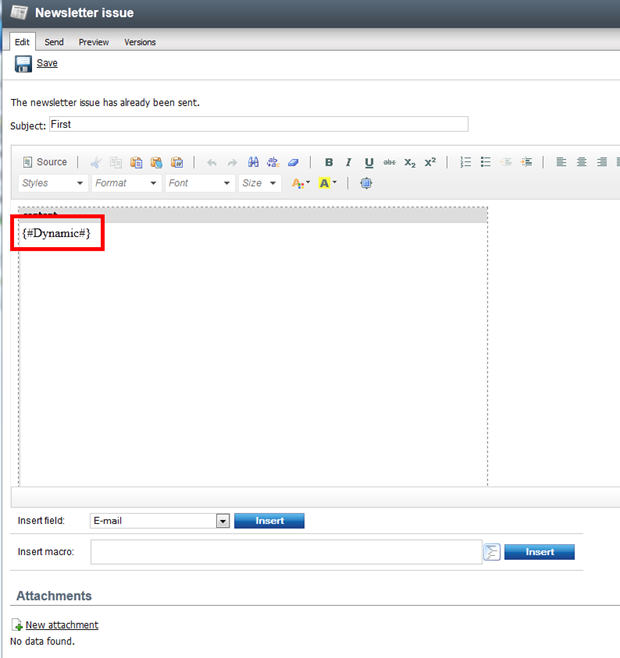This screenshot has width=620, height=658.
Task: Open the Size dropdown
Action: [259, 183]
